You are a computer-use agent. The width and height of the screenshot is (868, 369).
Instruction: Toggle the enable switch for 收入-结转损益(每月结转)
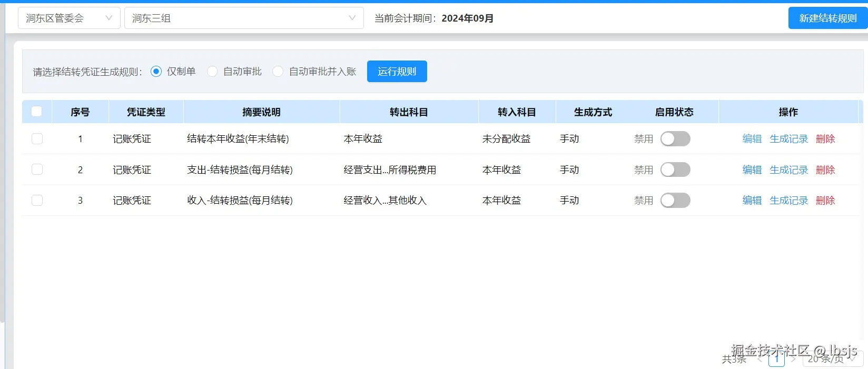pyautogui.click(x=675, y=201)
